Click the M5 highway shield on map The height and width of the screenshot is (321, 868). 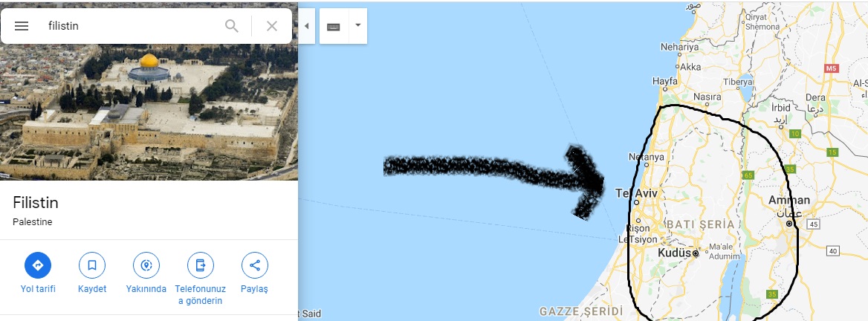tap(832, 68)
